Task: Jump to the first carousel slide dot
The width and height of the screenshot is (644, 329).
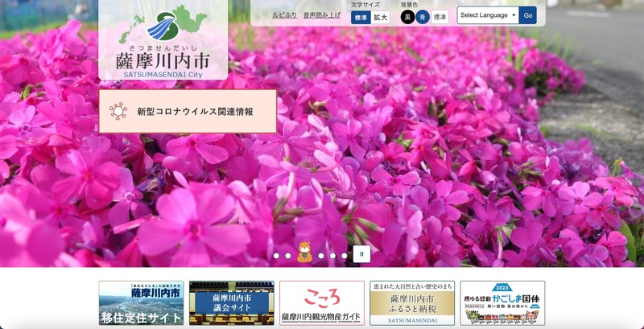Action: [x=276, y=256]
